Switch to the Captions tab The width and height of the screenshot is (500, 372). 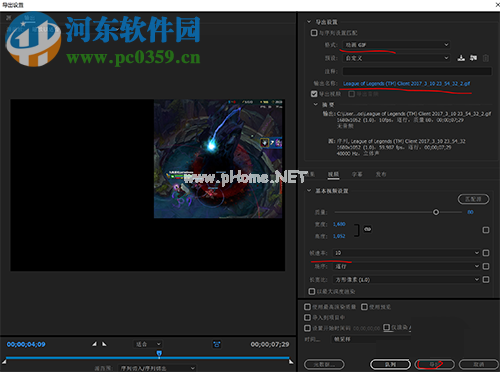(x=357, y=174)
